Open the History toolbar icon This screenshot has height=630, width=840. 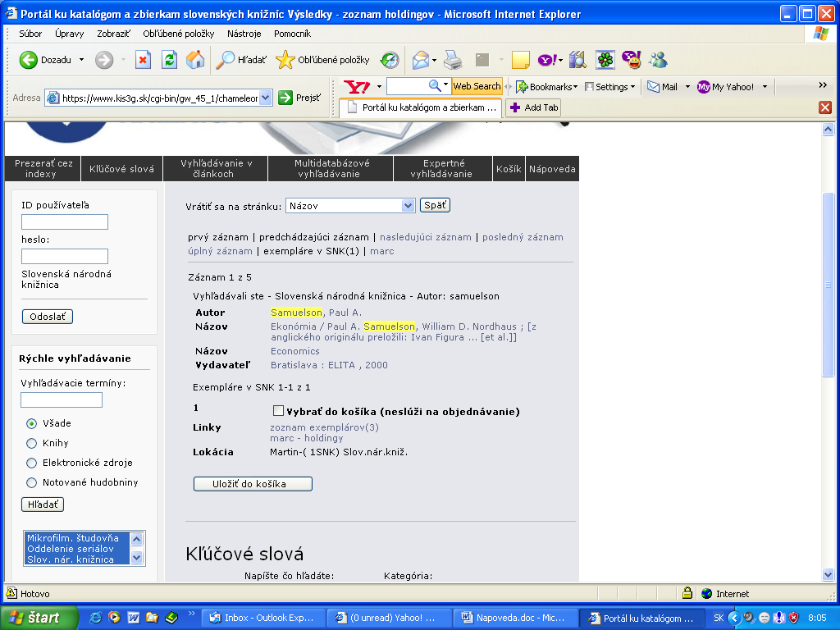point(390,60)
